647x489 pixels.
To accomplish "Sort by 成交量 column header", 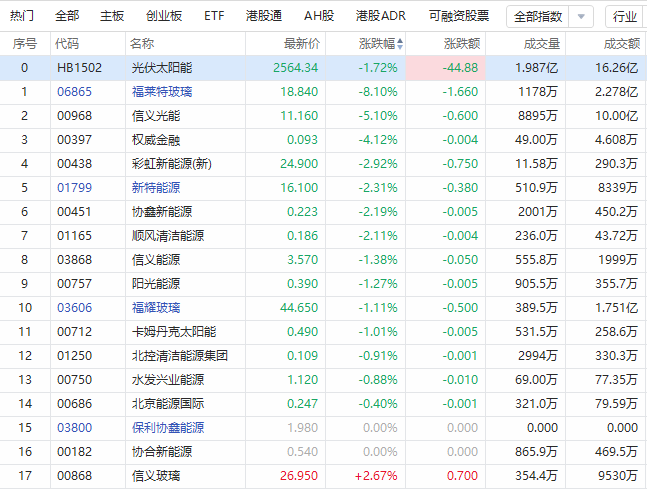I will click(542, 44).
